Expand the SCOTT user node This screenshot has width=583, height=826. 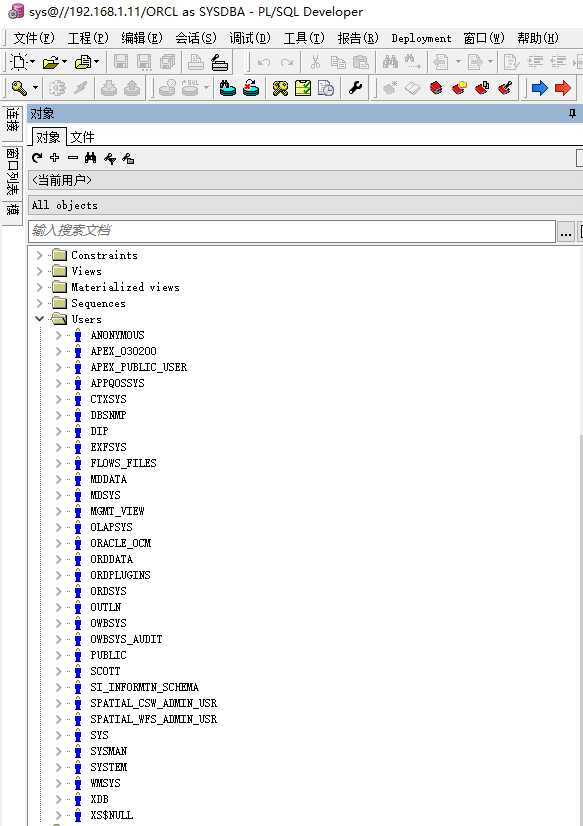(58, 671)
